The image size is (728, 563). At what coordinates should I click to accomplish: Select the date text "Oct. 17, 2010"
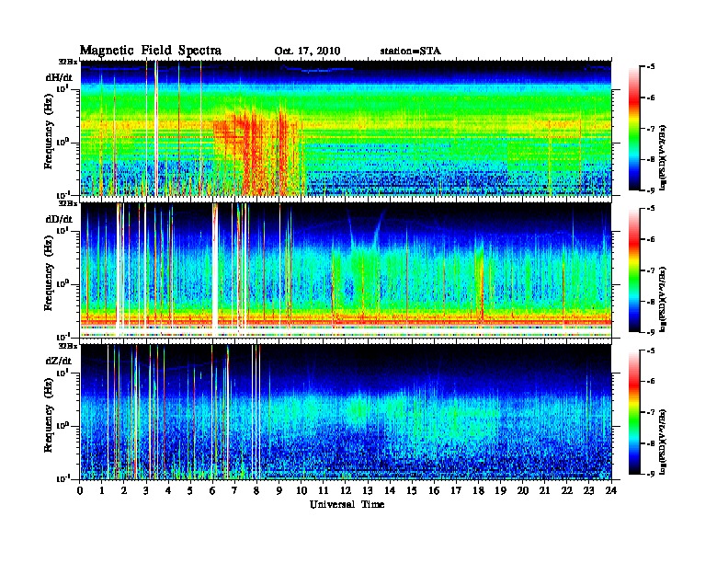pyautogui.click(x=307, y=52)
